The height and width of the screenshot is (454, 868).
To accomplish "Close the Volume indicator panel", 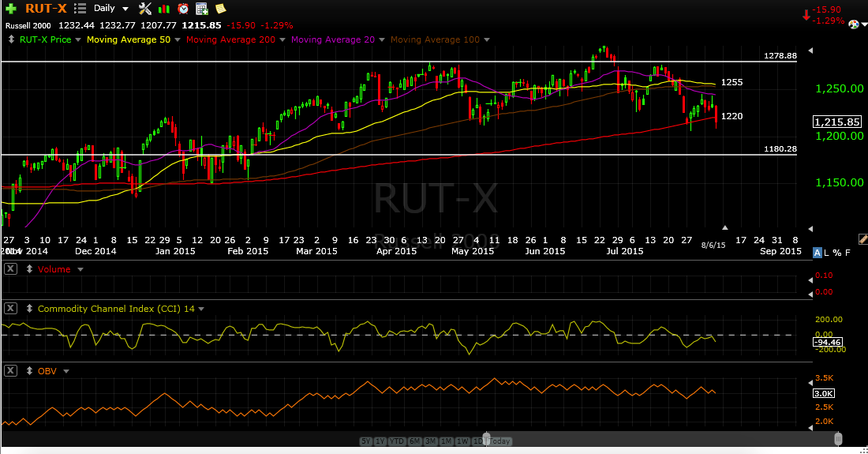I will pyautogui.click(x=10, y=269).
